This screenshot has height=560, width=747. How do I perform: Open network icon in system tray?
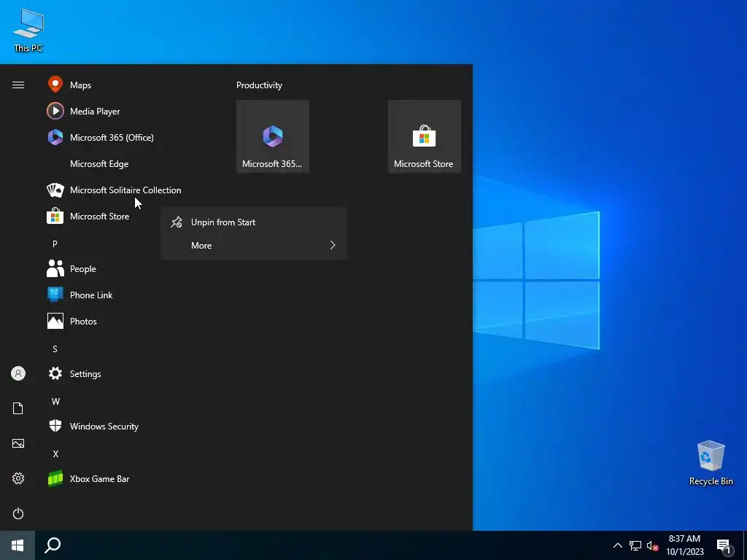635,545
